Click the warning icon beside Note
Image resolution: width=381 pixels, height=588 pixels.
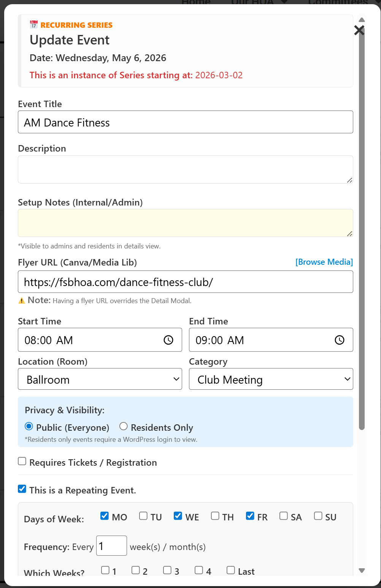(x=22, y=301)
